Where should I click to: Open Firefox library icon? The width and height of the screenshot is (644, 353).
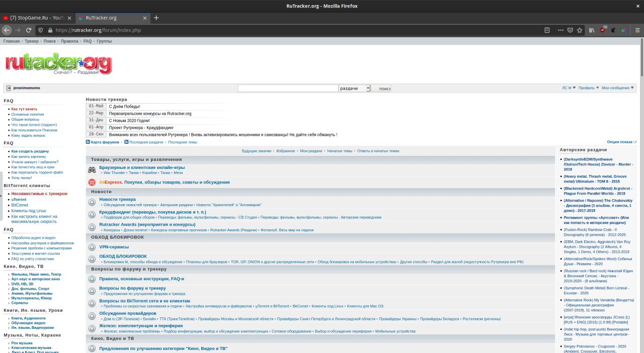(593, 30)
